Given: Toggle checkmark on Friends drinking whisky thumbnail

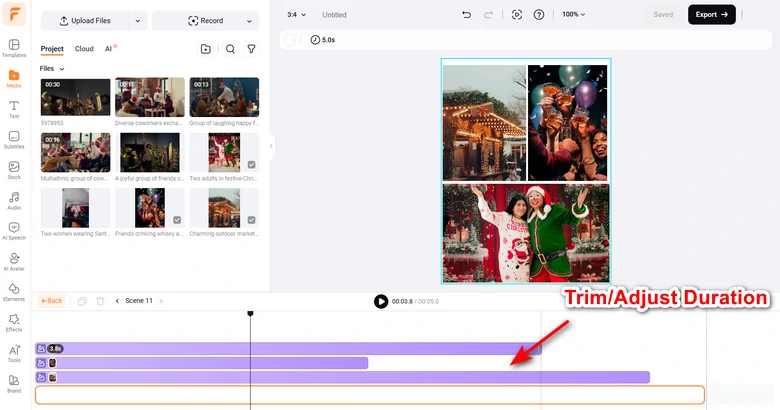Looking at the screenshot, I should 177,220.
